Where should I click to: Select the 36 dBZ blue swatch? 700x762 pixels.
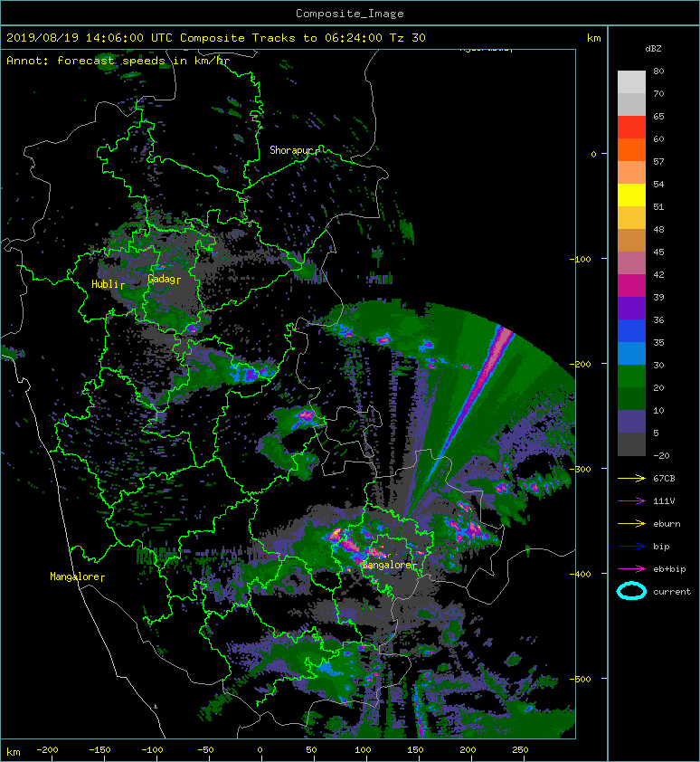coord(631,331)
